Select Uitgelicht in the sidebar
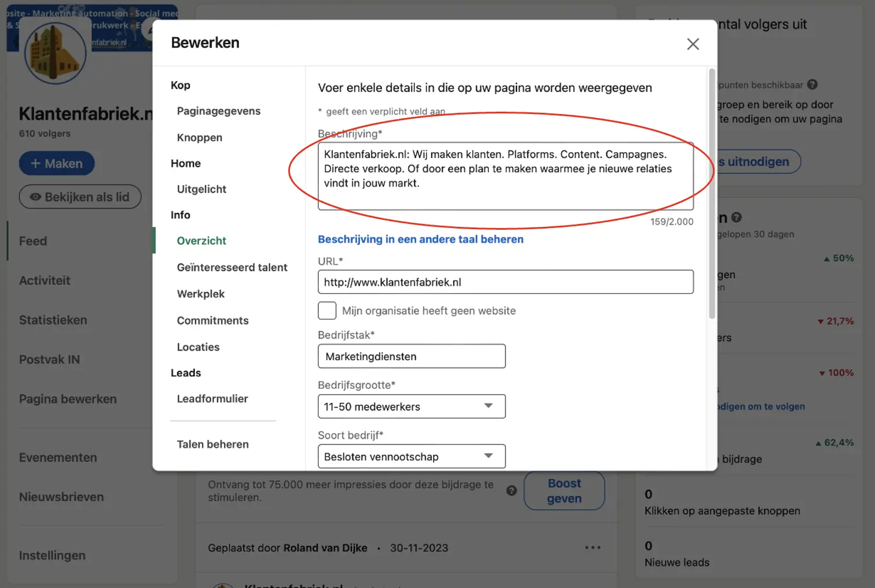875x588 pixels. (x=201, y=189)
